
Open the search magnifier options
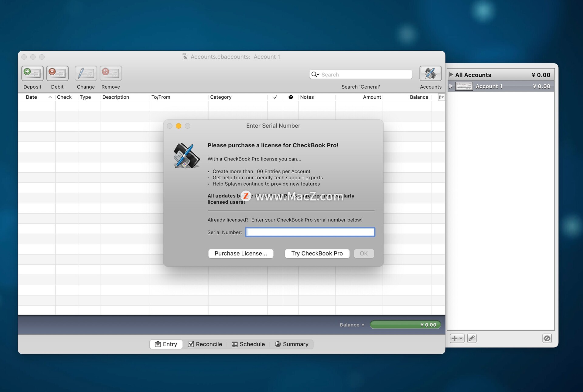tap(315, 74)
